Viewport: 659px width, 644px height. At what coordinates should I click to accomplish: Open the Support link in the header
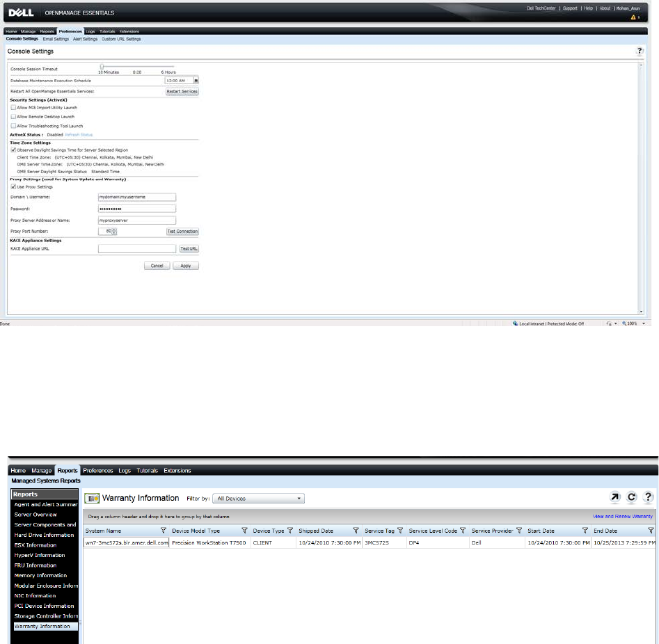pyautogui.click(x=570, y=8)
